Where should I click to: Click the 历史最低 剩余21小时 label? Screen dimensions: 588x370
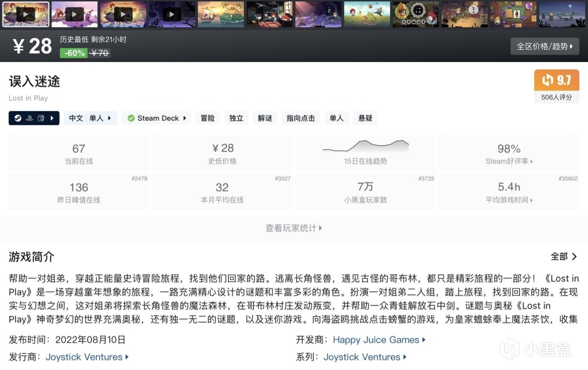click(93, 40)
